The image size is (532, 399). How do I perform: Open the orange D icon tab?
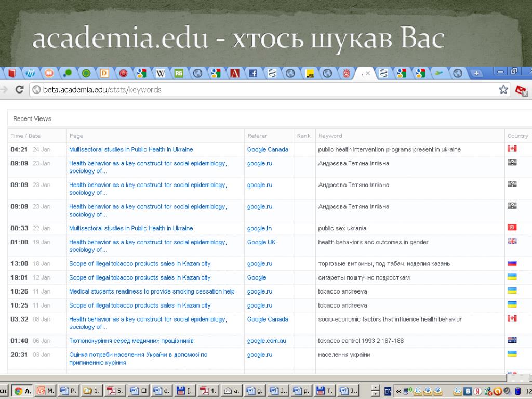104,73
